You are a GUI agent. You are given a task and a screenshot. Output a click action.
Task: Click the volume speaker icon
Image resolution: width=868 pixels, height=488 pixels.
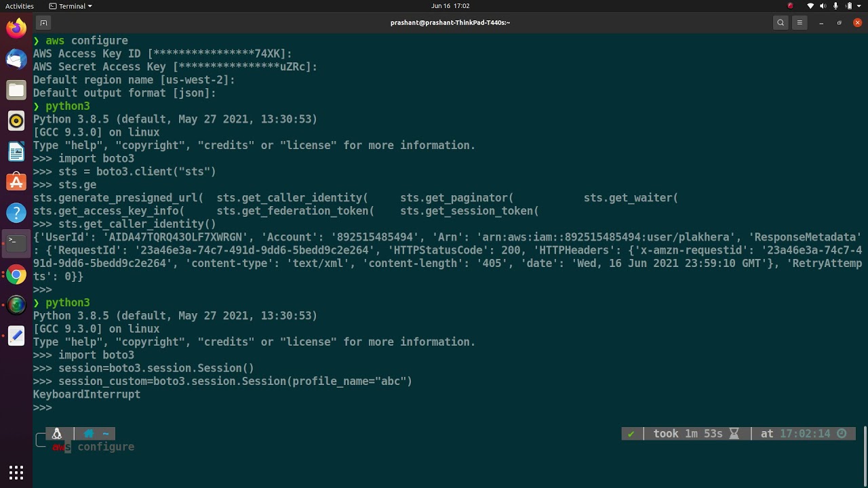(823, 5)
